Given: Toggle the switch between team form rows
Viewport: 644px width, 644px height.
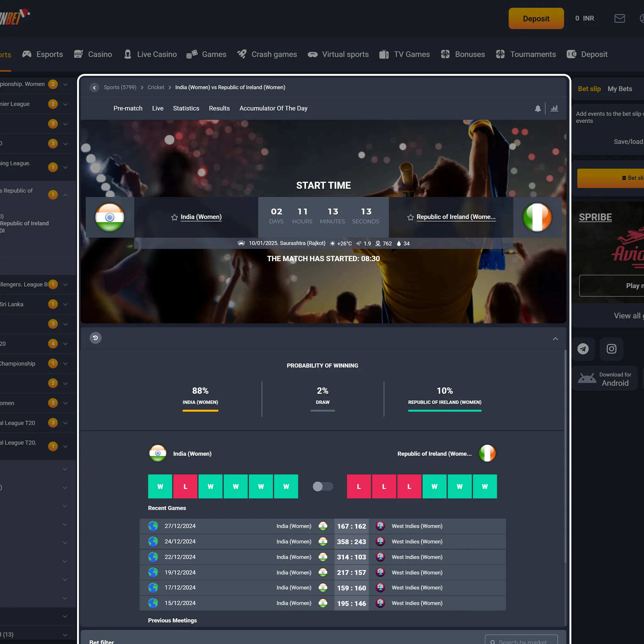Looking at the screenshot, I should [323, 486].
